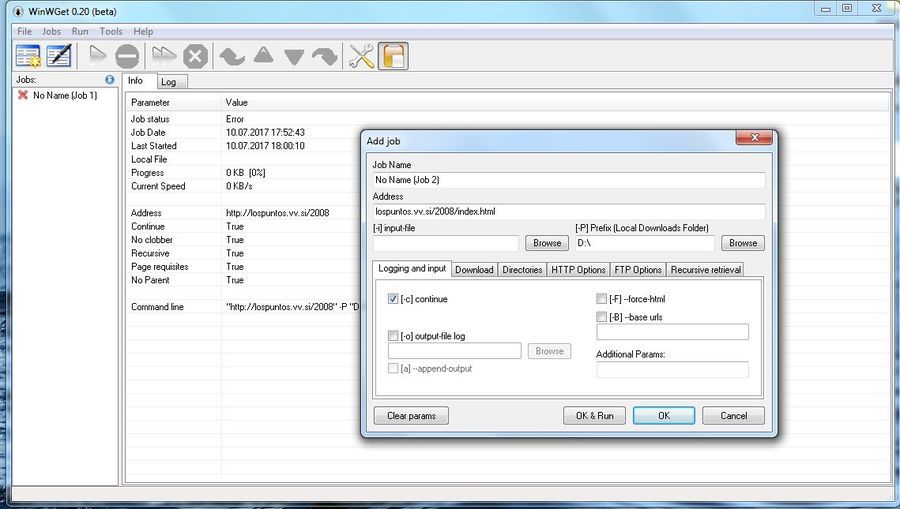Image resolution: width=900 pixels, height=509 pixels.
Task: Click the OK & Run button
Action: 595,415
